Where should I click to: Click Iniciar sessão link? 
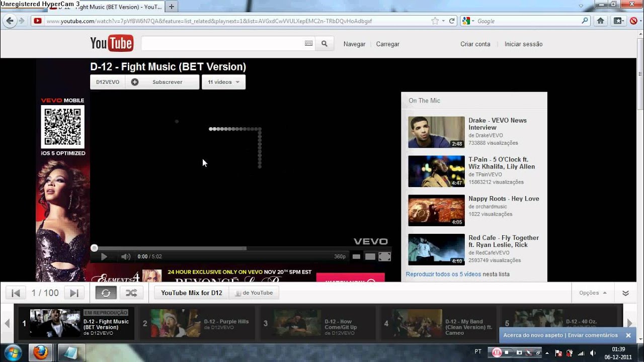523,44
